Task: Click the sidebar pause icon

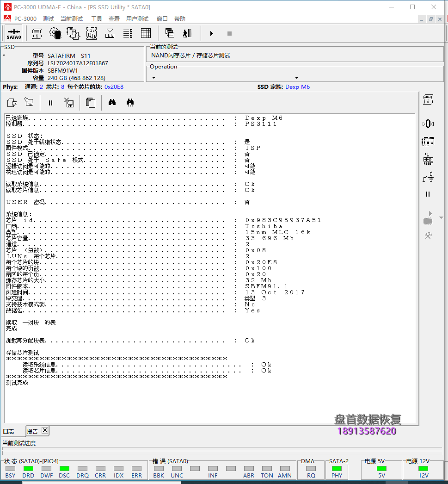Action: 428,194
